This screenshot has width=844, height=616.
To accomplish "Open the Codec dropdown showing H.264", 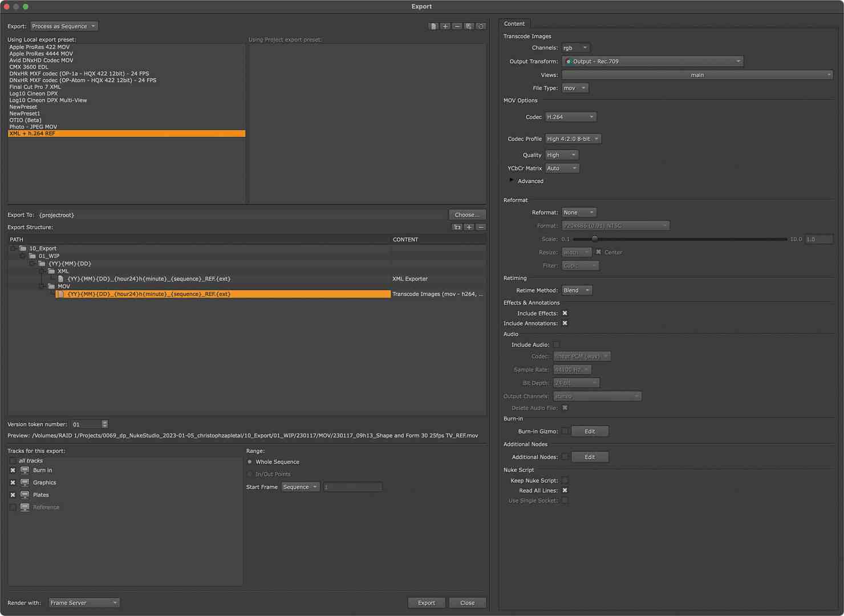I will (570, 116).
